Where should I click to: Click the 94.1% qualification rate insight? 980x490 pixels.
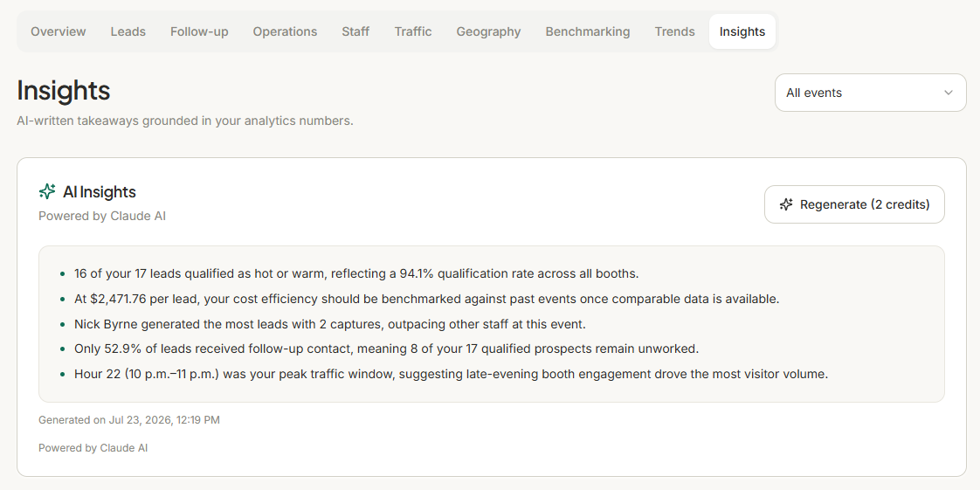(356, 273)
